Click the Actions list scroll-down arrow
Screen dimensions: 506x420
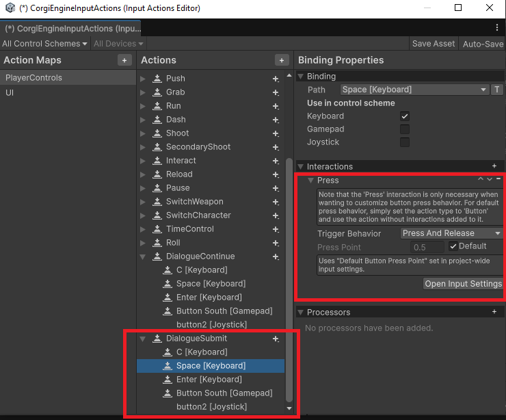289,408
